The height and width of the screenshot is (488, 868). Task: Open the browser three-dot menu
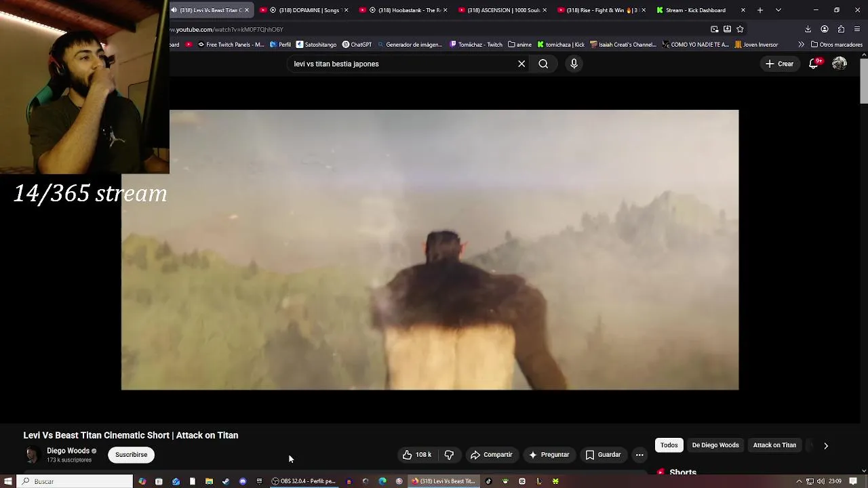[x=858, y=29]
